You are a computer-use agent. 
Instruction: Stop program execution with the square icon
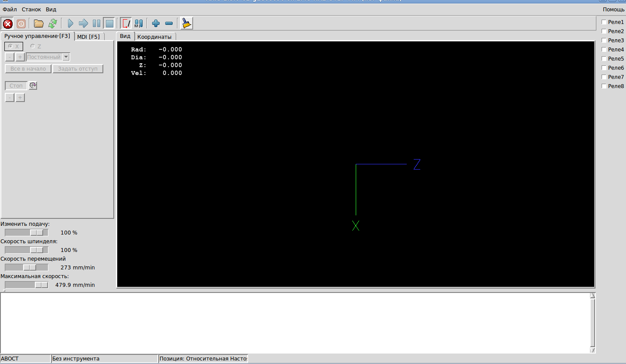coord(109,24)
